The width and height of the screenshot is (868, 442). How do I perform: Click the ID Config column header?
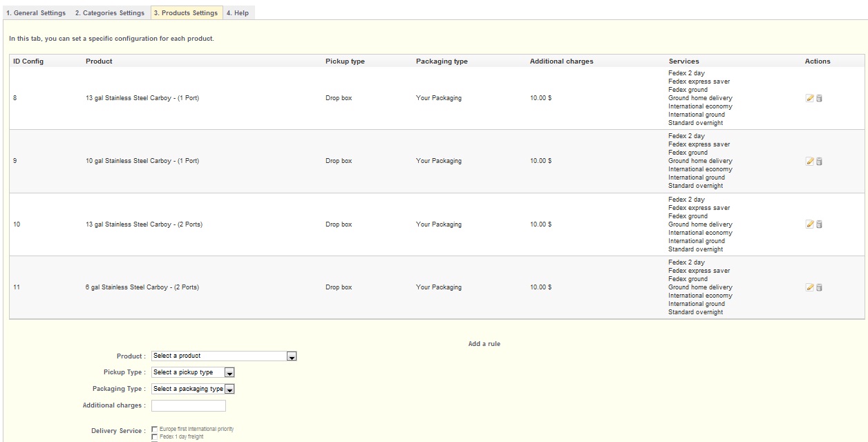coord(28,61)
